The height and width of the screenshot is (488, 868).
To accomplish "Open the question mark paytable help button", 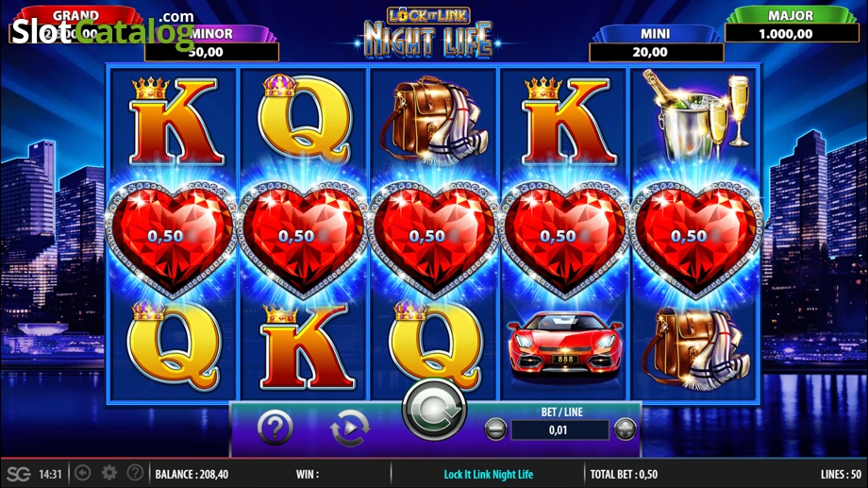I will point(275,427).
